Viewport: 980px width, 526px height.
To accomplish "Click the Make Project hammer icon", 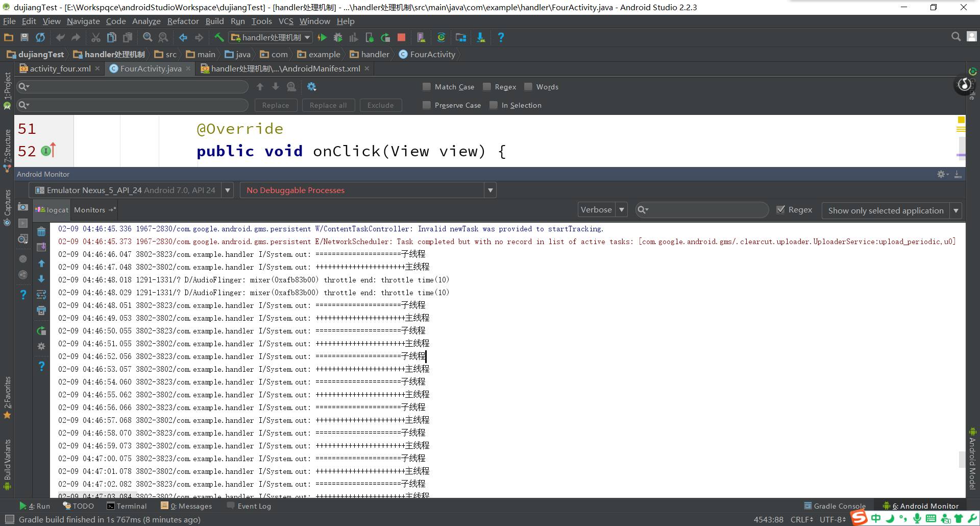I will click(x=219, y=37).
